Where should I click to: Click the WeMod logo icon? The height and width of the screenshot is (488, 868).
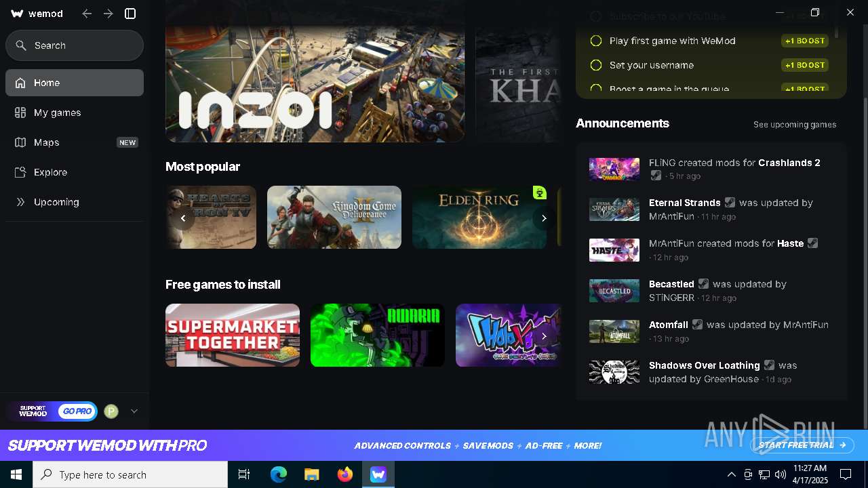[18, 14]
